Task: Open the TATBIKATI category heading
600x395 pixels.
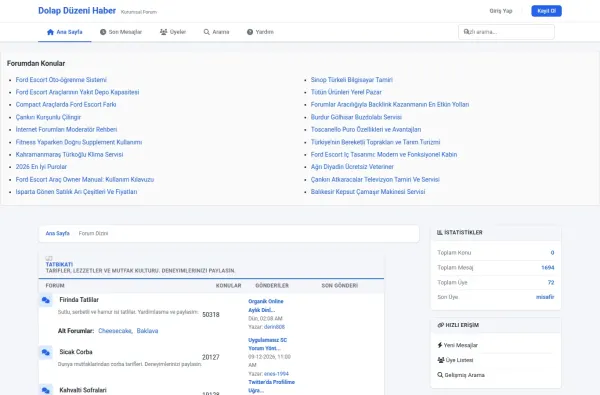Action: click(x=59, y=264)
